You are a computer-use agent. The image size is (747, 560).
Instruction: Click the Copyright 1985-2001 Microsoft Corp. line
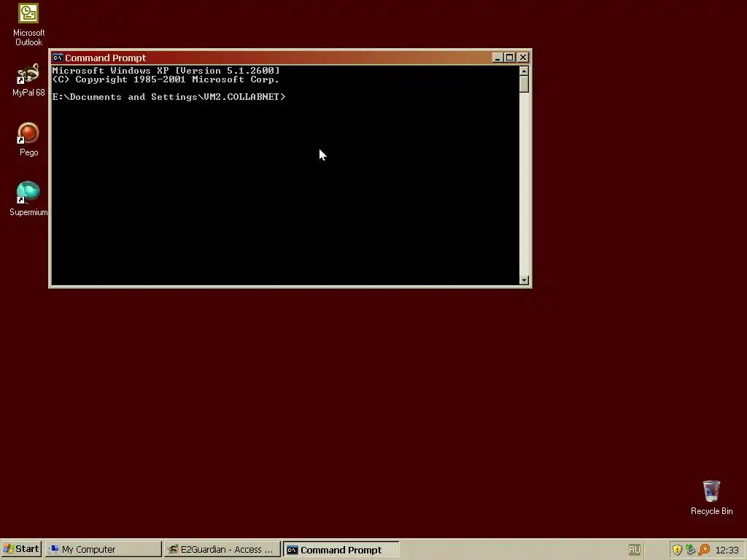pyautogui.click(x=166, y=79)
